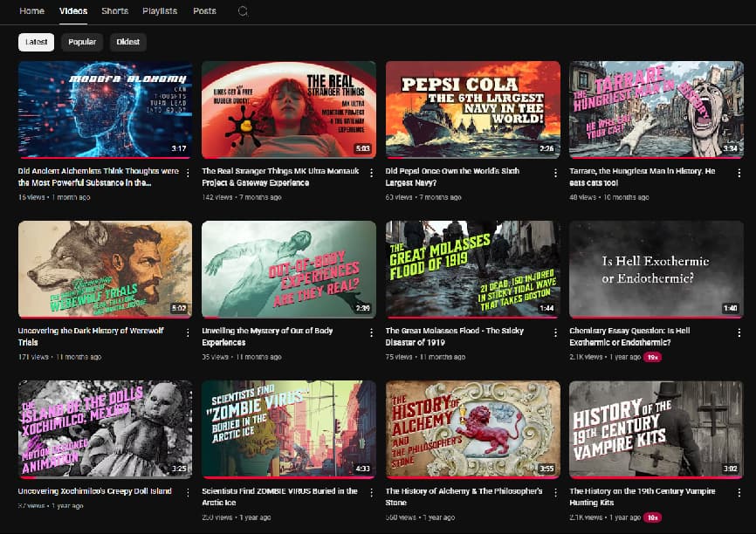This screenshot has height=534, width=756.
Task: Open more options for Werewolf Trials video
Action: coord(188,332)
